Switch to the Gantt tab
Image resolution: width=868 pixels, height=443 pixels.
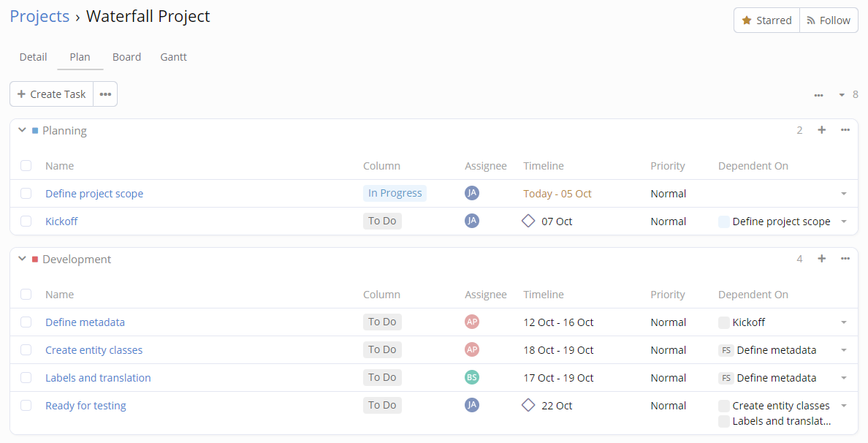[x=173, y=57]
